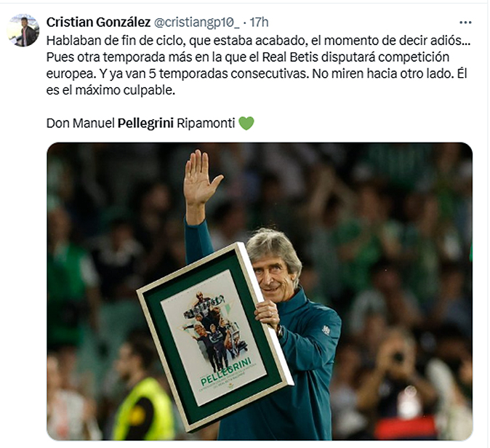This screenshot has width=490, height=448.
Task: Click the bold Pellegrini word in tweet
Action: pyautogui.click(x=145, y=123)
